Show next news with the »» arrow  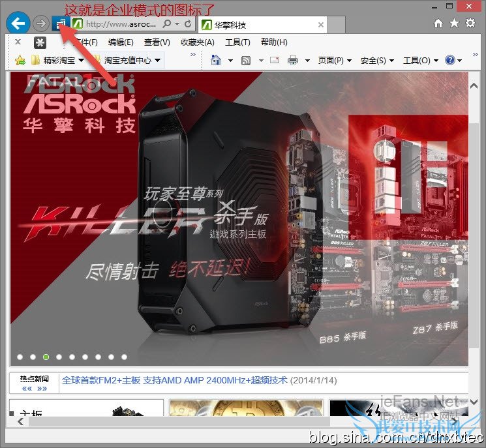(x=42, y=389)
